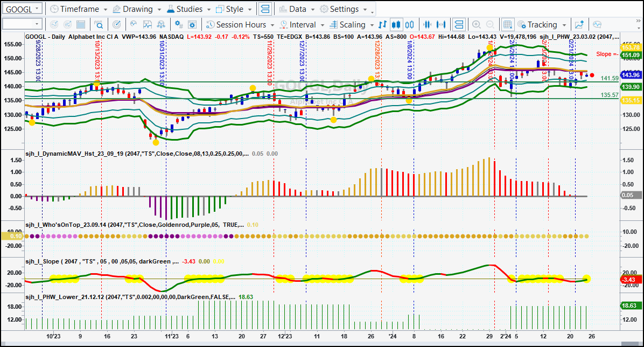Viewport: 644px width, 347px height.
Task: Click the sjh_l_Who'sOnTop study label
Action: (135, 225)
